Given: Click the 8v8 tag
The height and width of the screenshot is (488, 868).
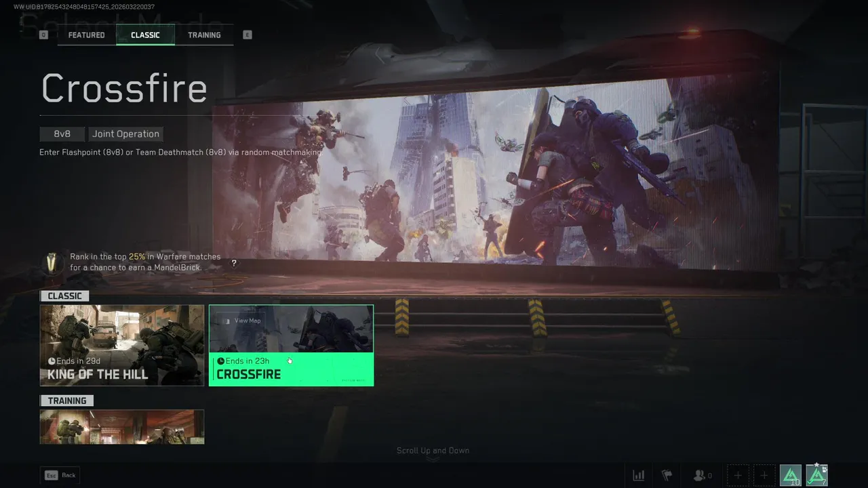Looking at the screenshot, I should click(62, 134).
